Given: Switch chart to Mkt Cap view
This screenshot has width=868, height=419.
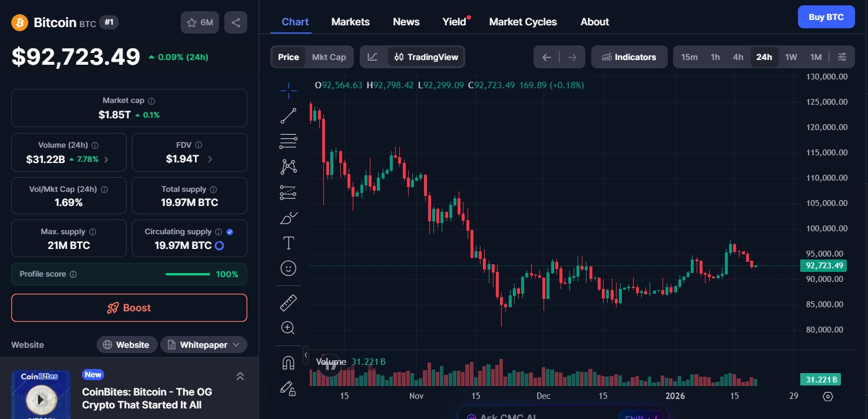Looking at the screenshot, I should (329, 57).
